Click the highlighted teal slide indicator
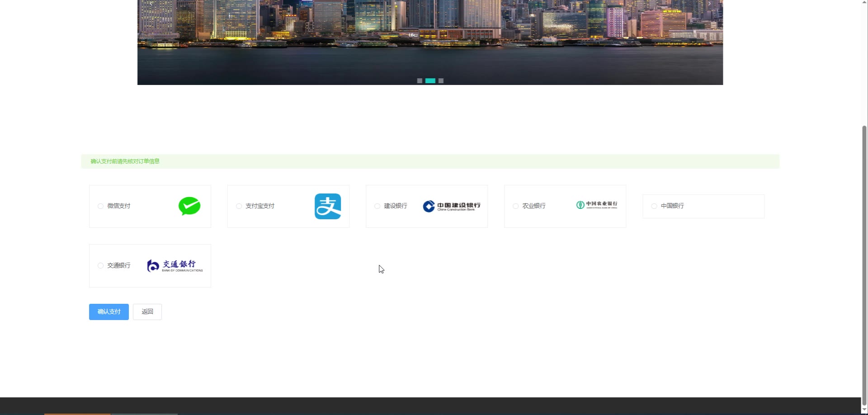 430,81
